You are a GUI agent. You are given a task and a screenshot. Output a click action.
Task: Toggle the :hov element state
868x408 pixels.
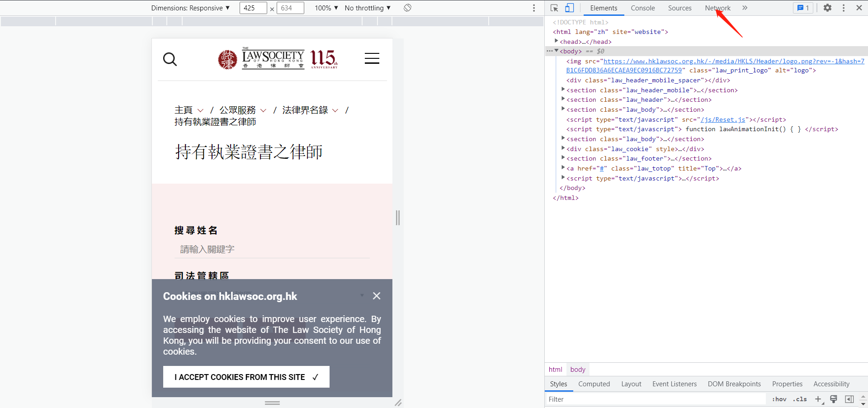(779, 399)
